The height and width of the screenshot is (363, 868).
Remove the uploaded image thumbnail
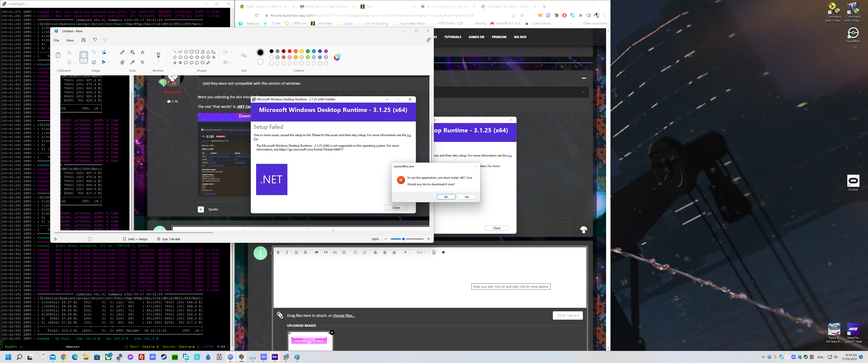coord(332,332)
